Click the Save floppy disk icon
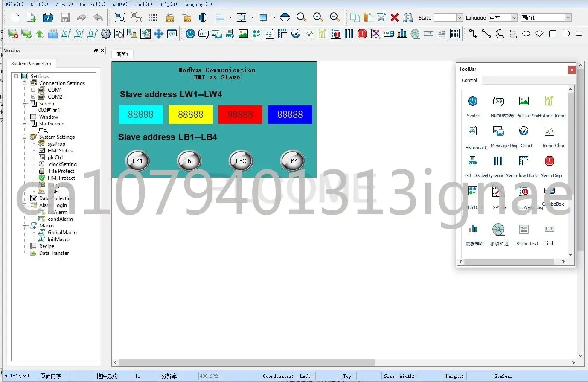 coord(65,17)
